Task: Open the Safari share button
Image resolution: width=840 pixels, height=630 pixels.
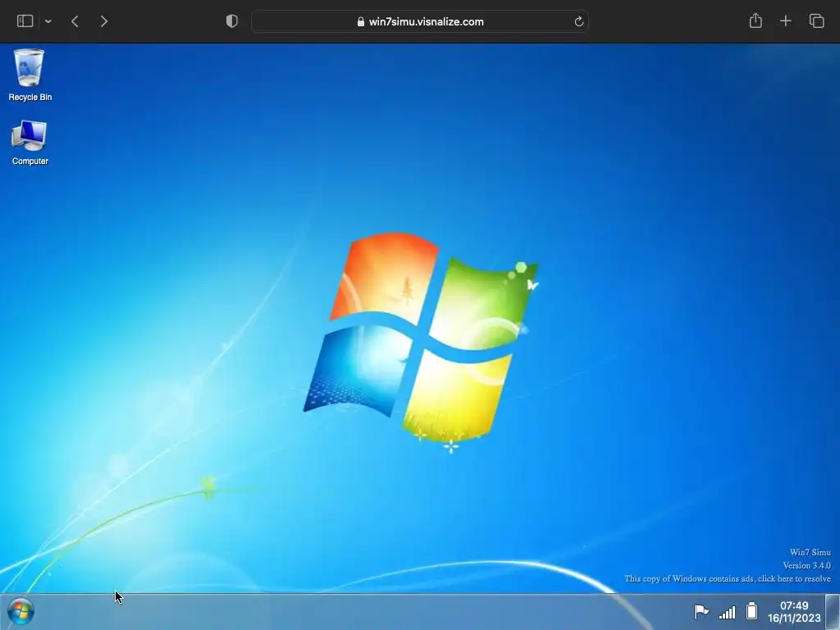Action: [x=756, y=21]
